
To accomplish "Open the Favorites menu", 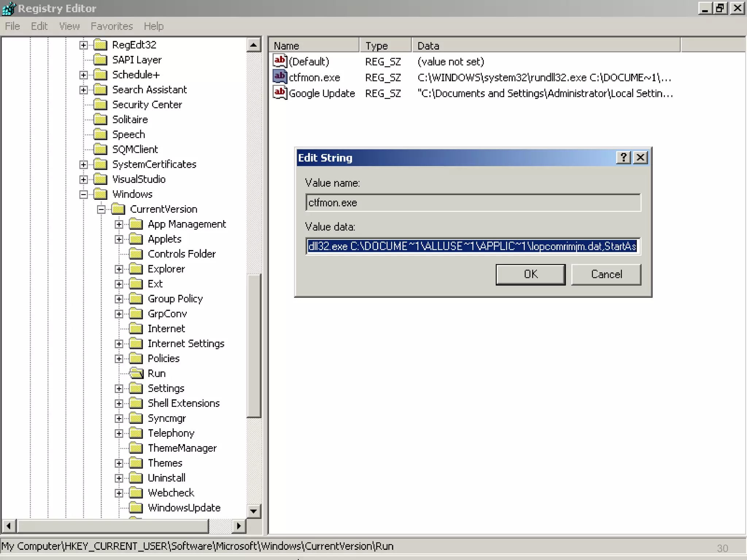I will click(x=112, y=26).
